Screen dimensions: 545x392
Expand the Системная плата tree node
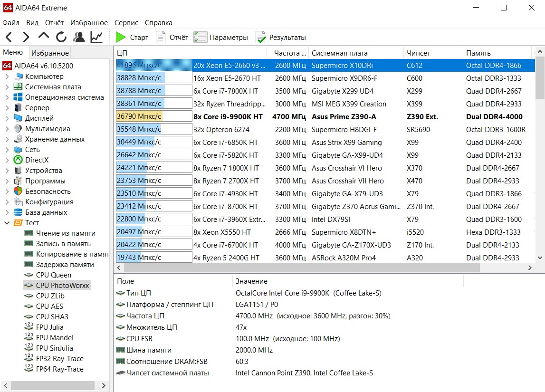(7, 87)
